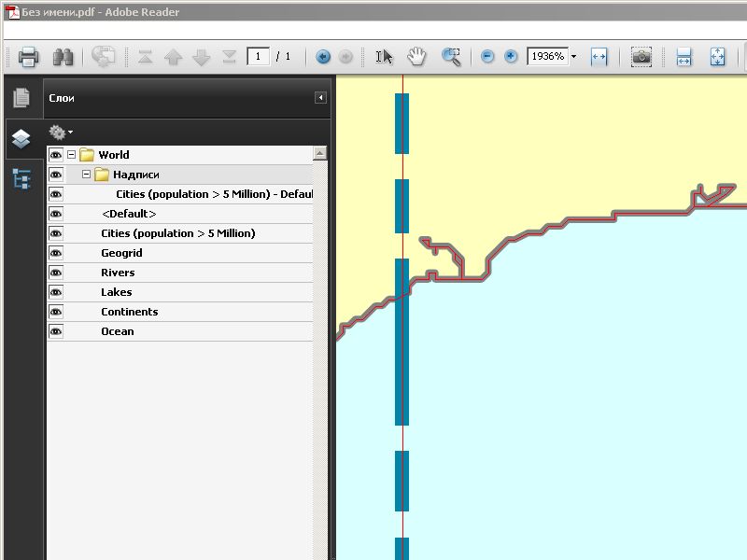Screen dimensions: 747x560
Task: Collapse the Слои panel with arrow button
Action: 320,98
